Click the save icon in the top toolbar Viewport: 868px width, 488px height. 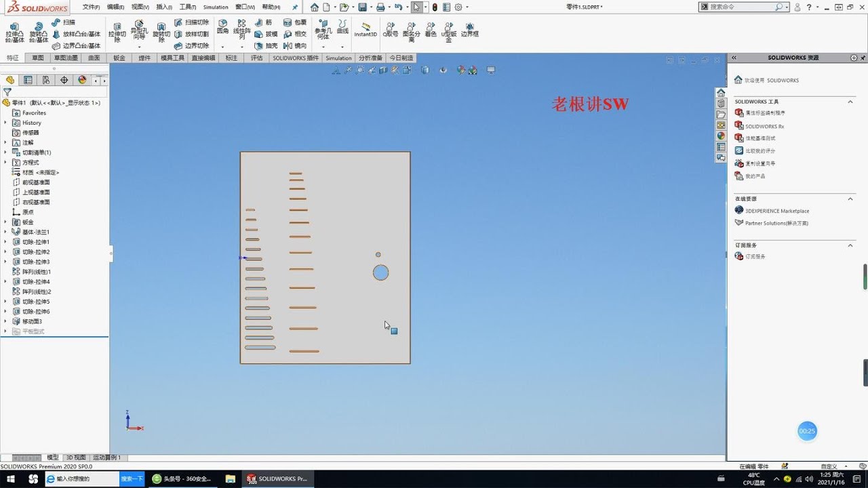[x=362, y=7]
